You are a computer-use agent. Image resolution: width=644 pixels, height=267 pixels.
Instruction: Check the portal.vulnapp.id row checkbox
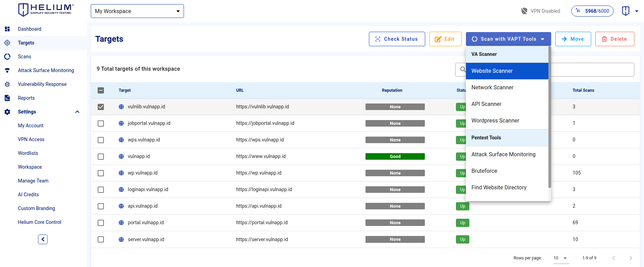coord(101,223)
